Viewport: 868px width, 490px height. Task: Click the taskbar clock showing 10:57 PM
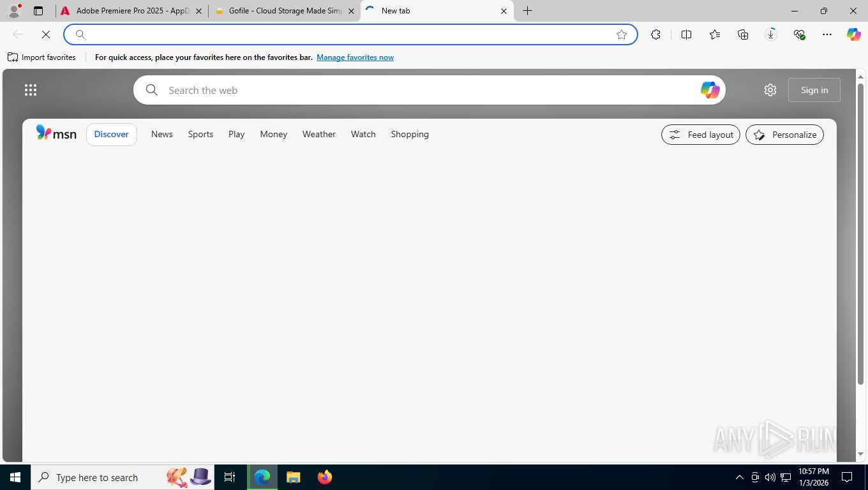813,477
